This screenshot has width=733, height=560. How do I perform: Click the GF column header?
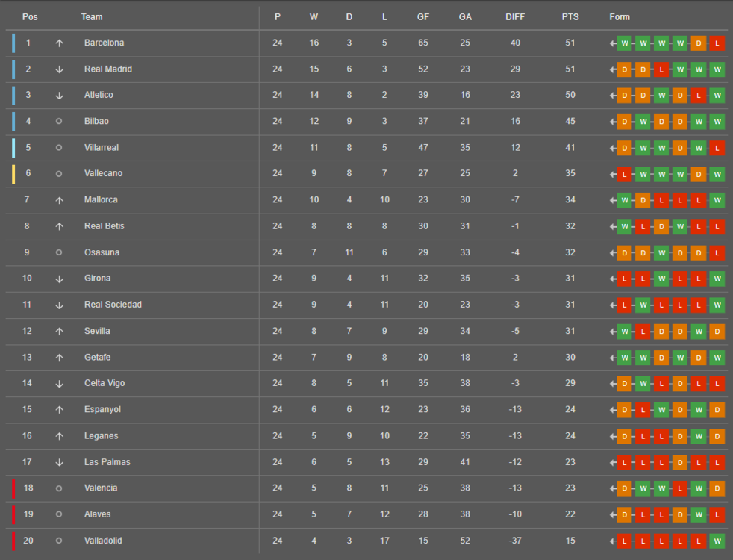click(x=423, y=17)
